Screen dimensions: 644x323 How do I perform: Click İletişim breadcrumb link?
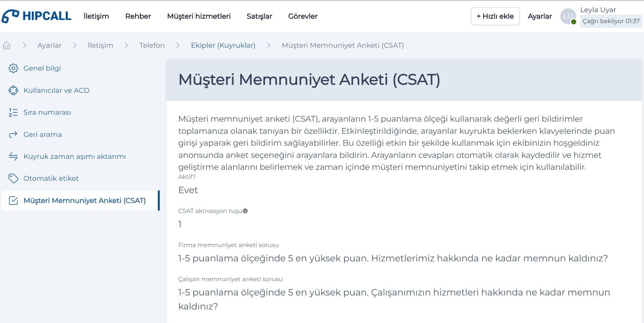point(100,45)
